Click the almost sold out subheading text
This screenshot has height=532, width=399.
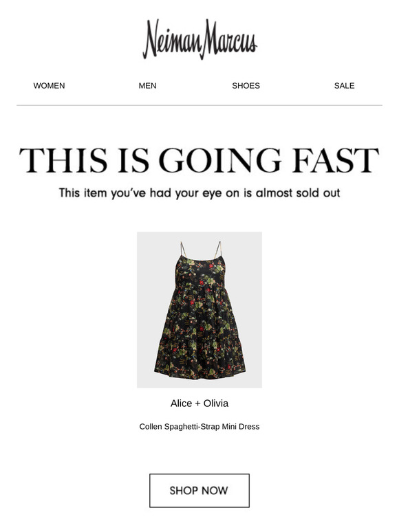[199, 193]
